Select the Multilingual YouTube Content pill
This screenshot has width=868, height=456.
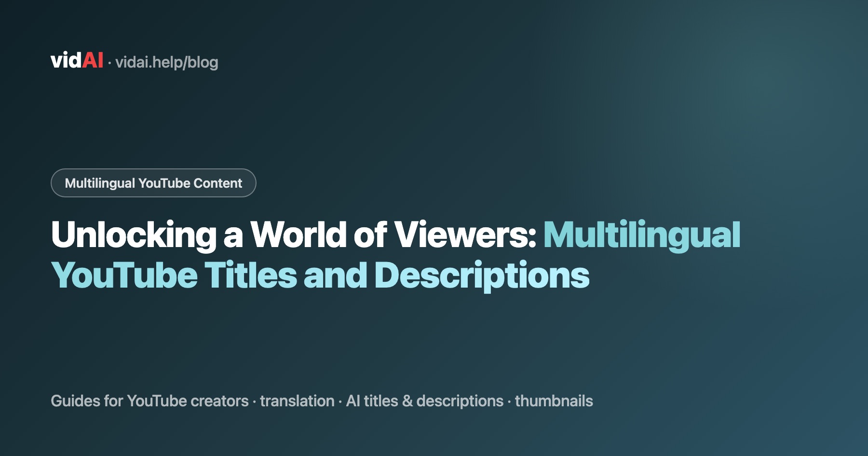click(153, 183)
